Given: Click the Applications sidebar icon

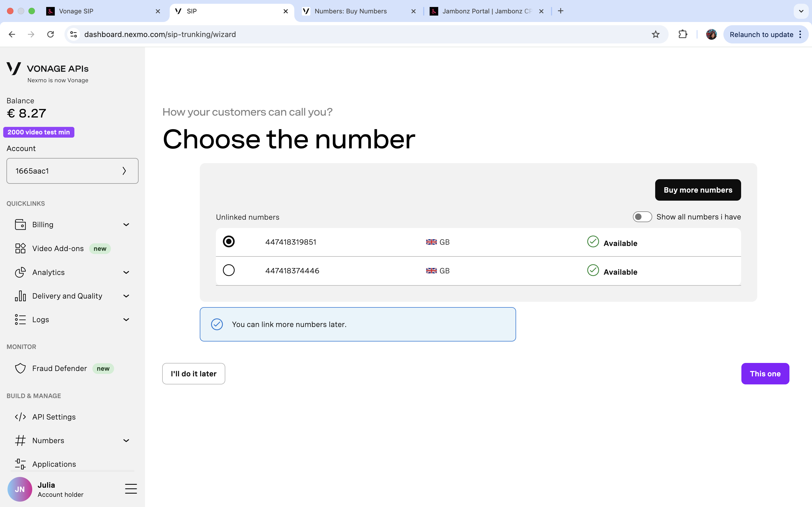Looking at the screenshot, I should (20, 464).
